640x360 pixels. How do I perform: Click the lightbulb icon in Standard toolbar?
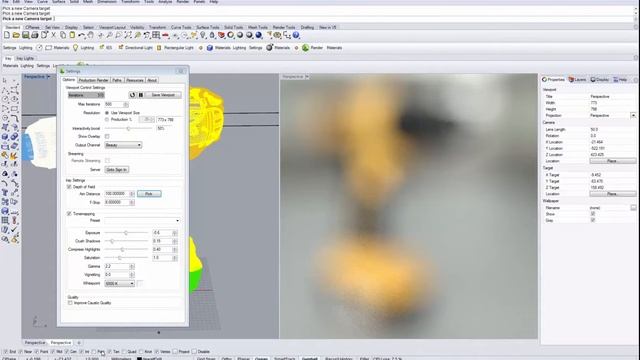(x=202, y=36)
